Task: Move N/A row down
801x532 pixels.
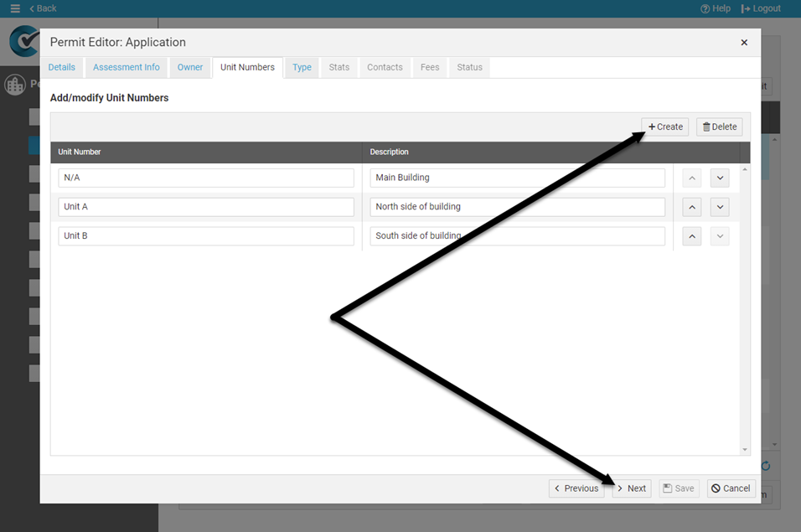Action: click(x=720, y=178)
